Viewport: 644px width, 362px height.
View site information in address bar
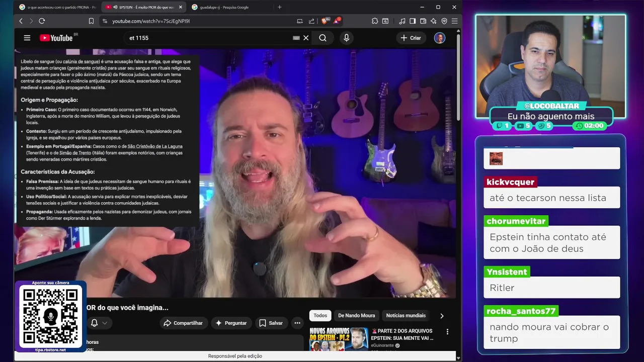pos(105,21)
